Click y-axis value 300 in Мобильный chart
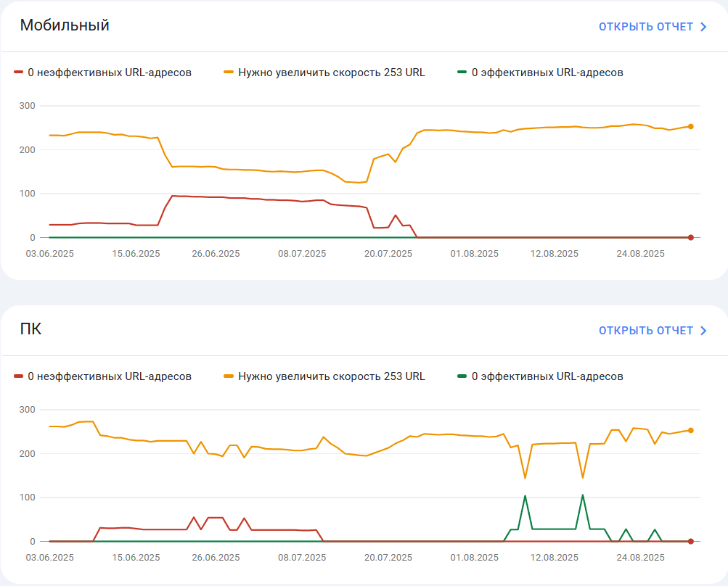728x586 pixels. click(28, 106)
